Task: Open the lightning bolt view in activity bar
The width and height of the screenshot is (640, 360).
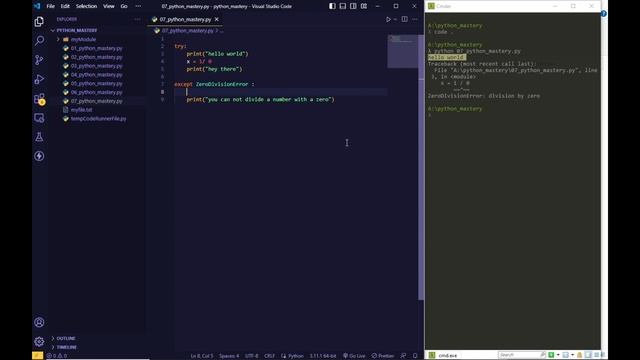Action: click(x=39, y=156)
